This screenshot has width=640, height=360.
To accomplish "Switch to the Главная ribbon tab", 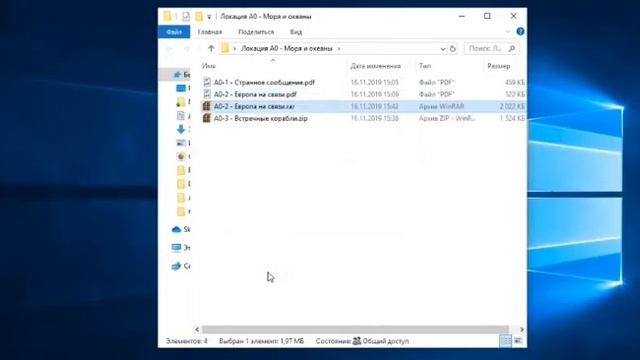I will [x=210, y=32].
